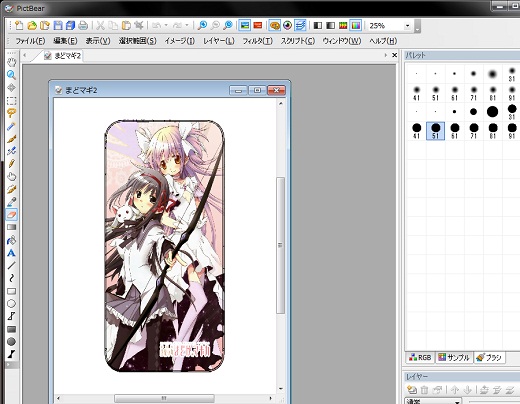520x404 pixels.
Task: Select the outlined Rectangle shape tool
Action: point(11,291)
